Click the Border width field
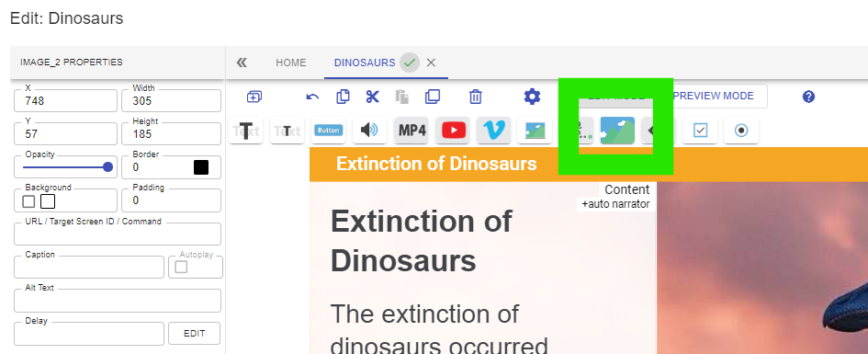 point(157,166)
